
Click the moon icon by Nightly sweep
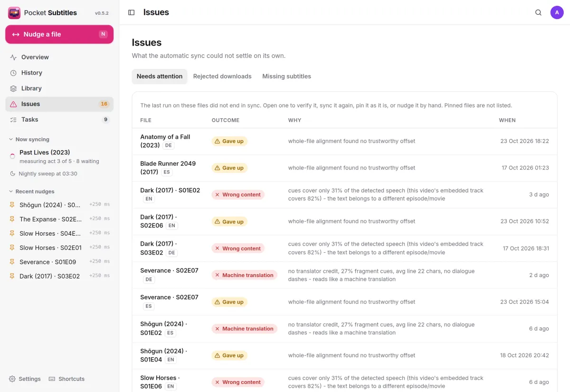13,174
